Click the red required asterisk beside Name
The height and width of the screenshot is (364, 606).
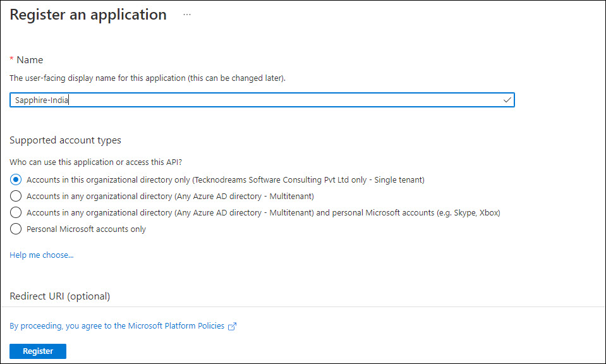[11, 59]
